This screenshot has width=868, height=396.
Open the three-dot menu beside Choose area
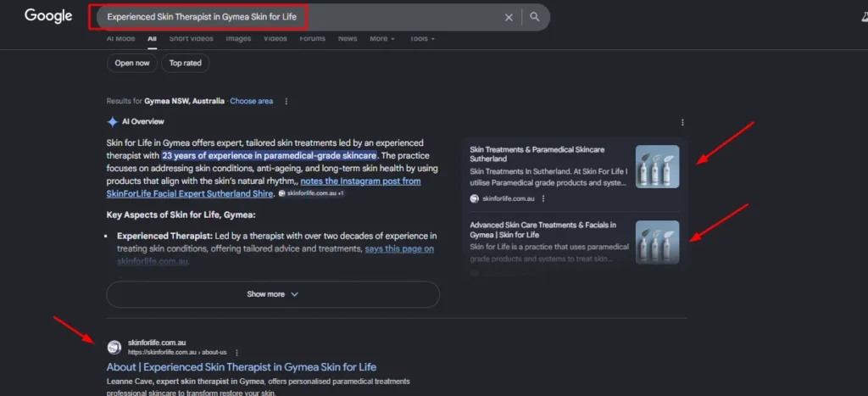[287, 101]
